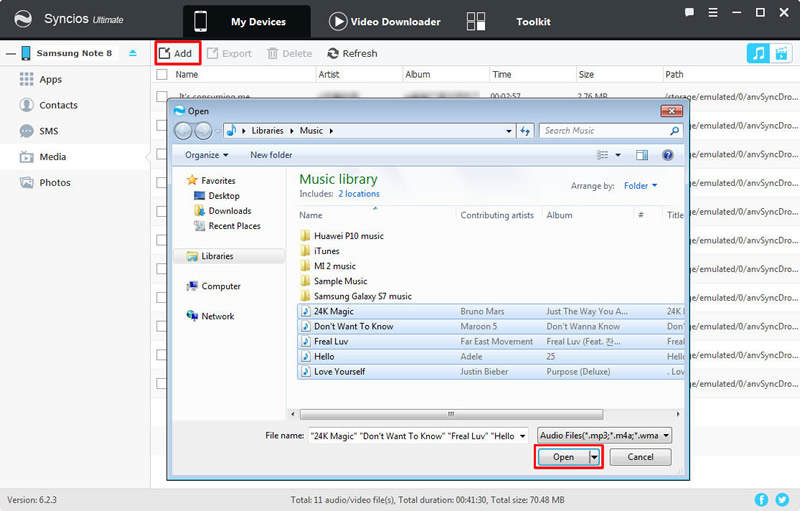Go forward in the Open dialog
Screen dimensions: 800x511
pos(203,131)
